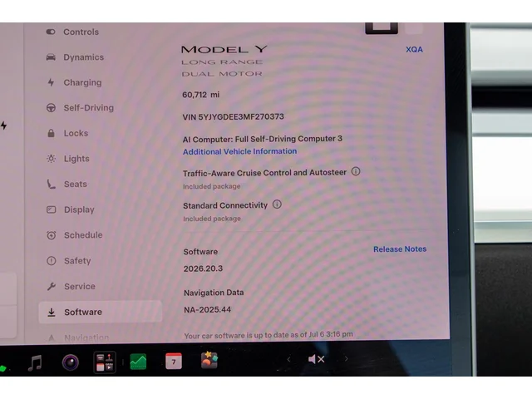Open the music note app
Viewport: 532px width, 399px height.
tap(35, 362)
